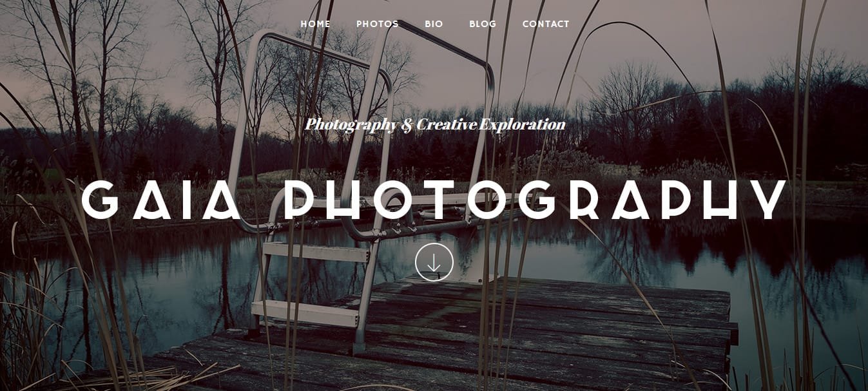Click the word PHOTOGRAPHY in the large heading

[x=535, y=199]
